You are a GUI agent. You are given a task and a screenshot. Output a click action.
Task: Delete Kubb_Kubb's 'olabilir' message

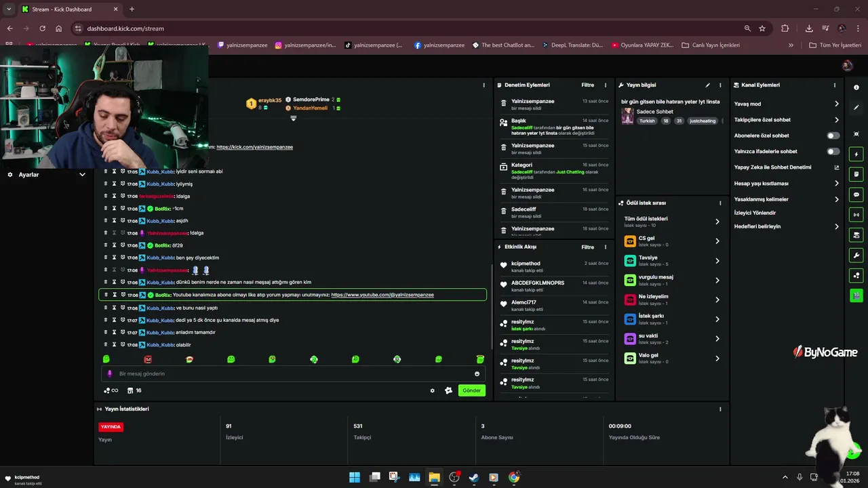point(106,345)
